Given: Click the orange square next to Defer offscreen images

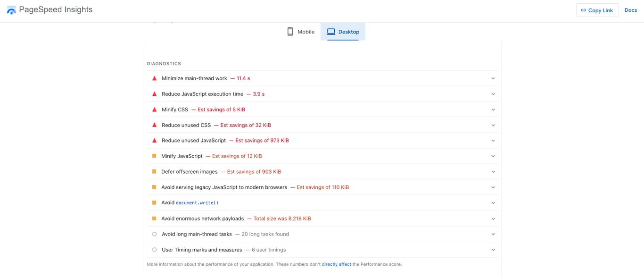Looking at the screenshot, I should 154,171.
